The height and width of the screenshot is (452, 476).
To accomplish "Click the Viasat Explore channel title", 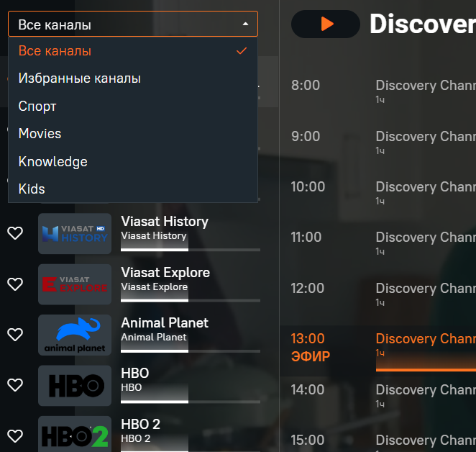I will pos(165,272).
